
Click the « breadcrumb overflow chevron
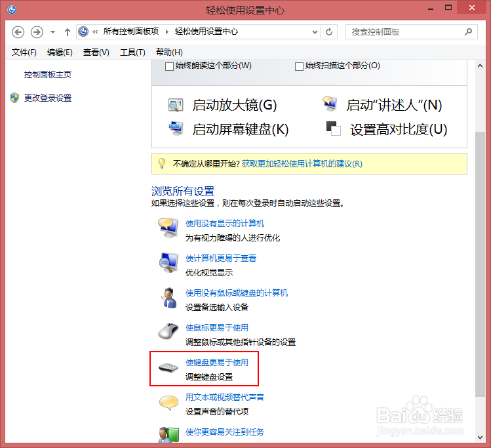click(95, 31)
